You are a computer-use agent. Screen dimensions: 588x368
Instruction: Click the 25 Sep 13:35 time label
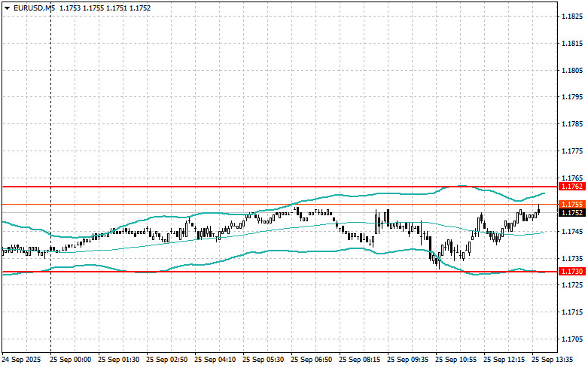(x=552, y=360)
